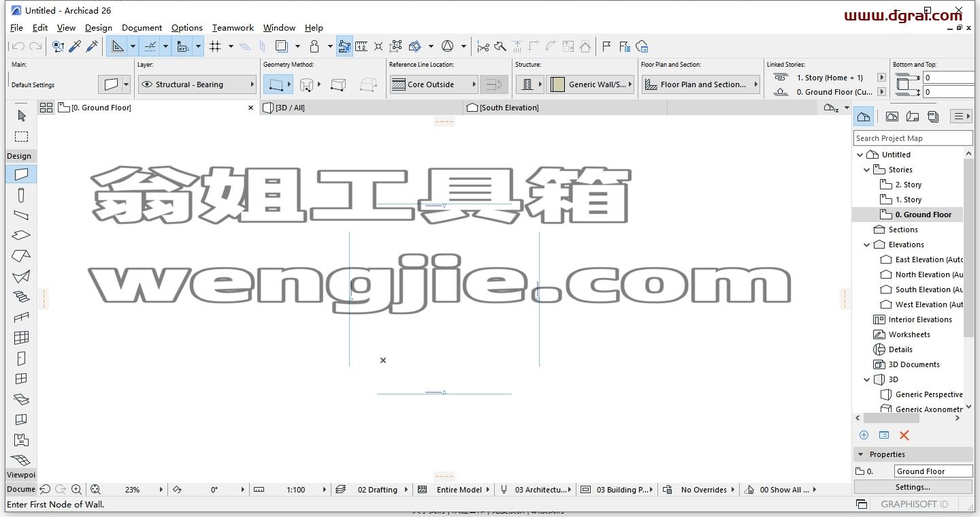
Task: Toggle layer visibility eye for Structural - Bearing
Action: (146, 84)
